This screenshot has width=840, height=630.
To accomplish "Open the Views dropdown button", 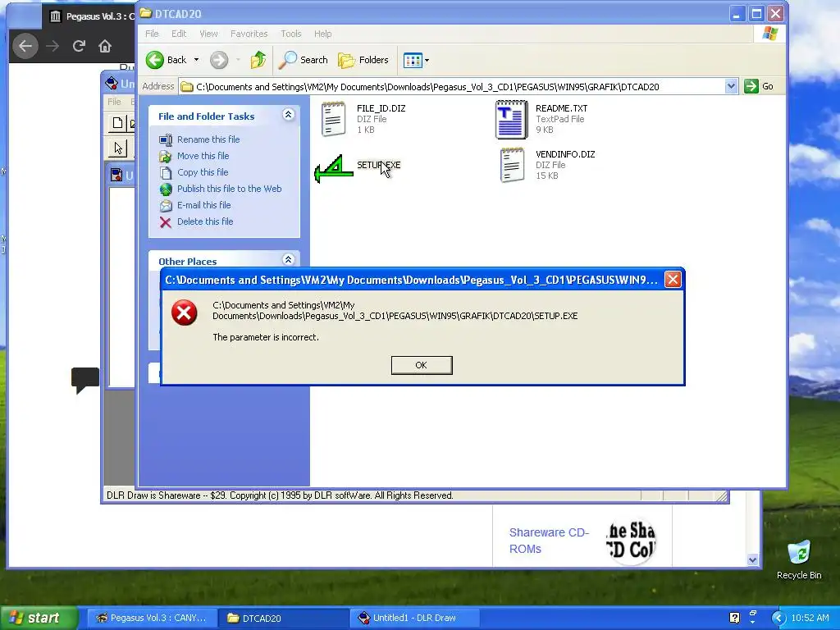I will click(x=416, y=60).
